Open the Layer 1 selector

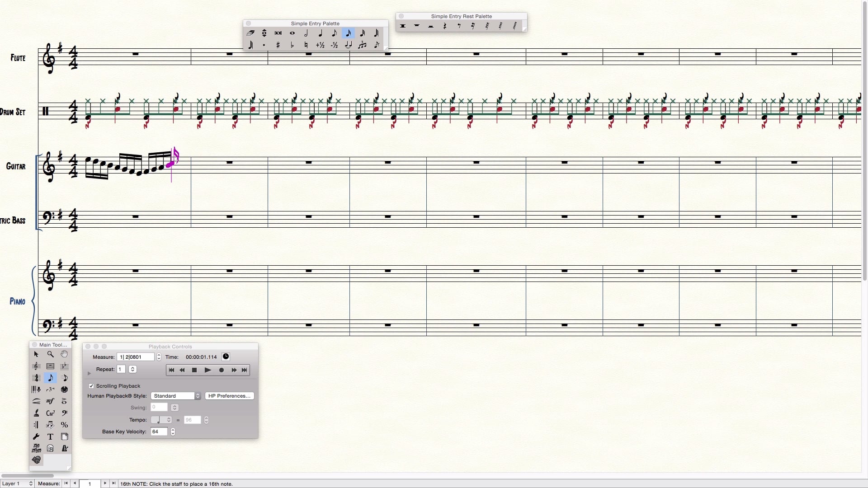(17, 483)
